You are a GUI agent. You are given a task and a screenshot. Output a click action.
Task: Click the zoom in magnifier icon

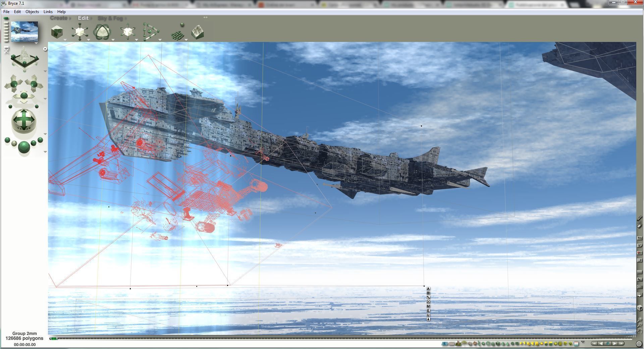click(640, 319)
